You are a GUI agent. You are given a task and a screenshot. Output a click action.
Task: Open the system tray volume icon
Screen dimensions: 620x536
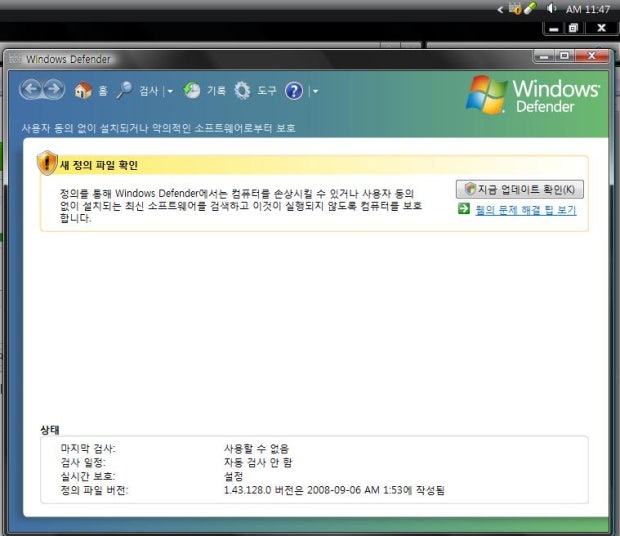coord(551,8)
